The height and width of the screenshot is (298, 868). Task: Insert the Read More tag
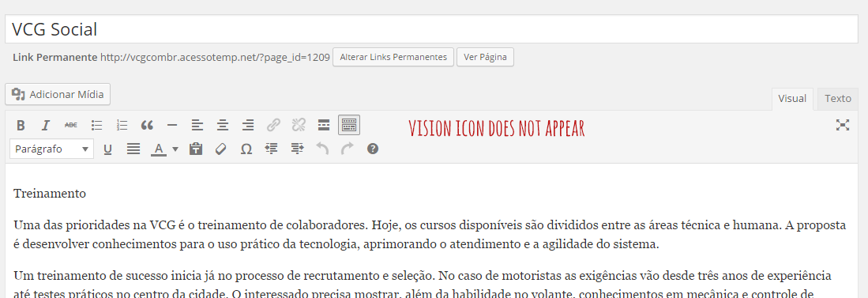(x=324, y=125)
